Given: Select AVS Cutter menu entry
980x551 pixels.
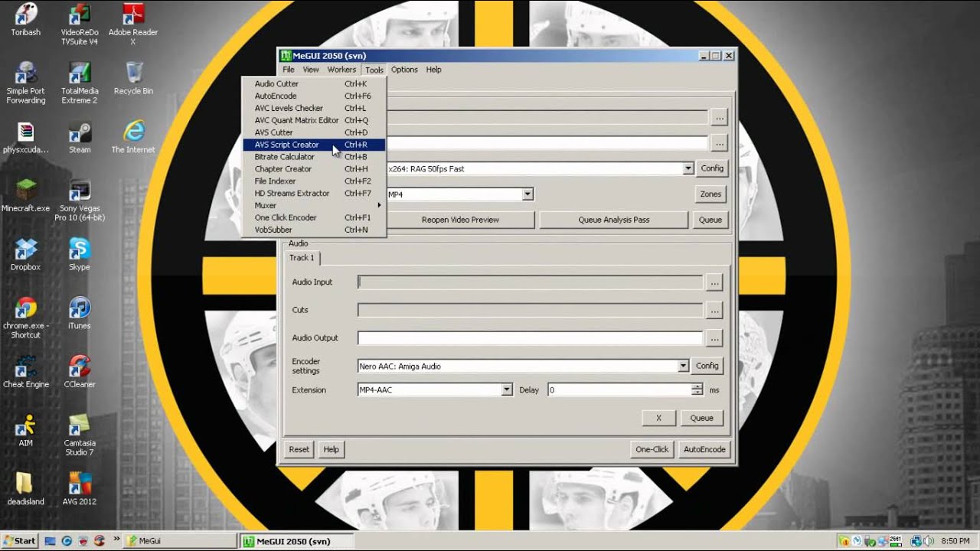Looking at the screenshot, I should [x=314, y=132].
